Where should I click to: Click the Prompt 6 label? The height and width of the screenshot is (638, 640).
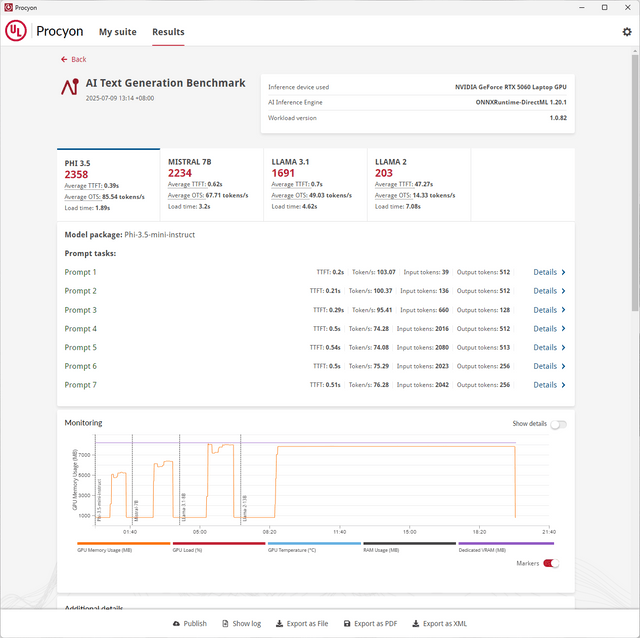coord(80,366)
